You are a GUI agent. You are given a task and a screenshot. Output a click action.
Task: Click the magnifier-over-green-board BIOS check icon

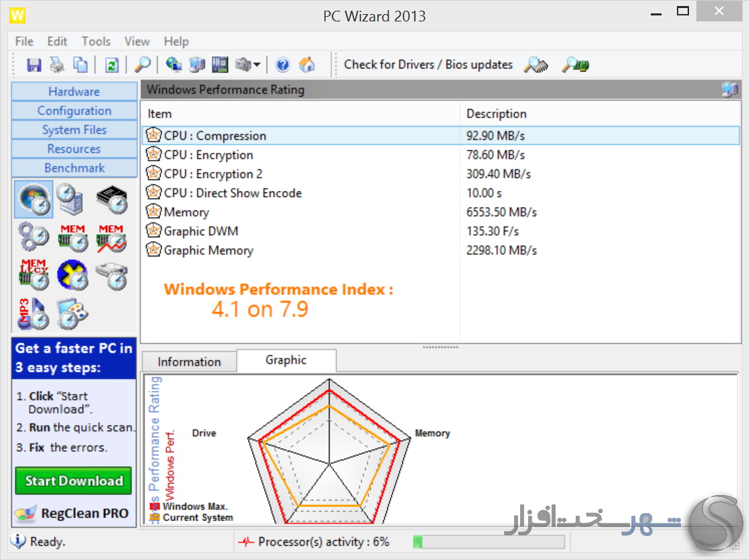pyautogui.click(x=576, y=64)
